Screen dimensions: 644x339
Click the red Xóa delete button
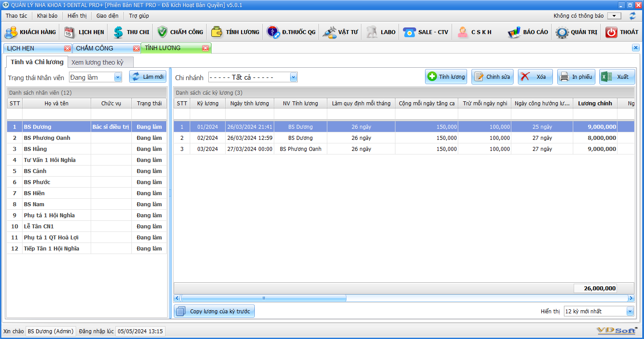click(535, 77)
